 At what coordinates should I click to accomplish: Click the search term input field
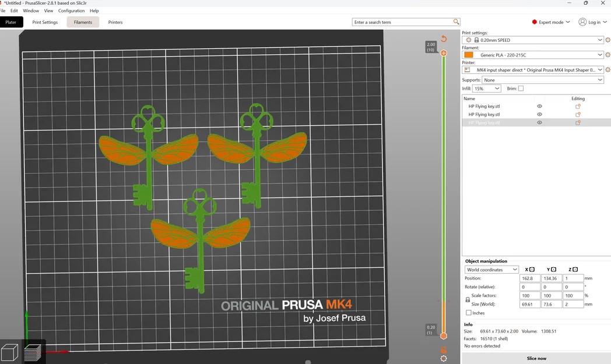click(402, 22)
